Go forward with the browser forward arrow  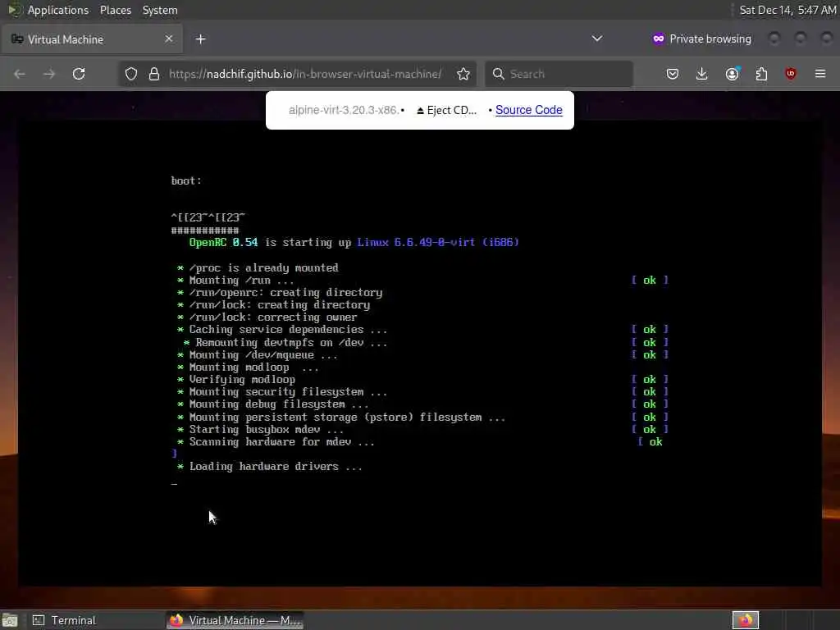(49, 74)
